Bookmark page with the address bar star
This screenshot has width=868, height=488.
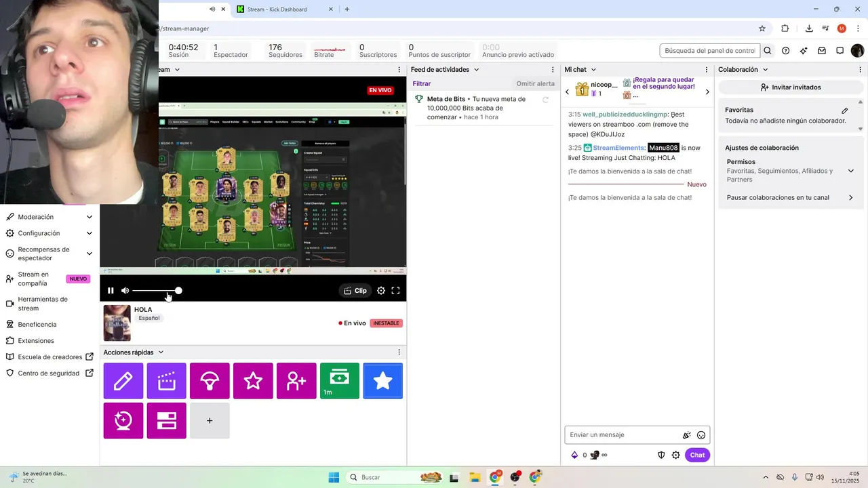point(762,28)
